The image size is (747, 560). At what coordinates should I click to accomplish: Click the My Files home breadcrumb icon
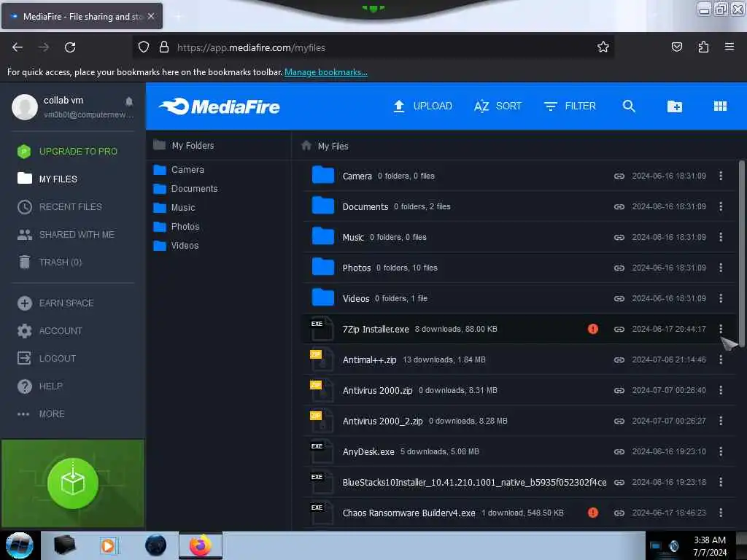click(x=306, y=145)
